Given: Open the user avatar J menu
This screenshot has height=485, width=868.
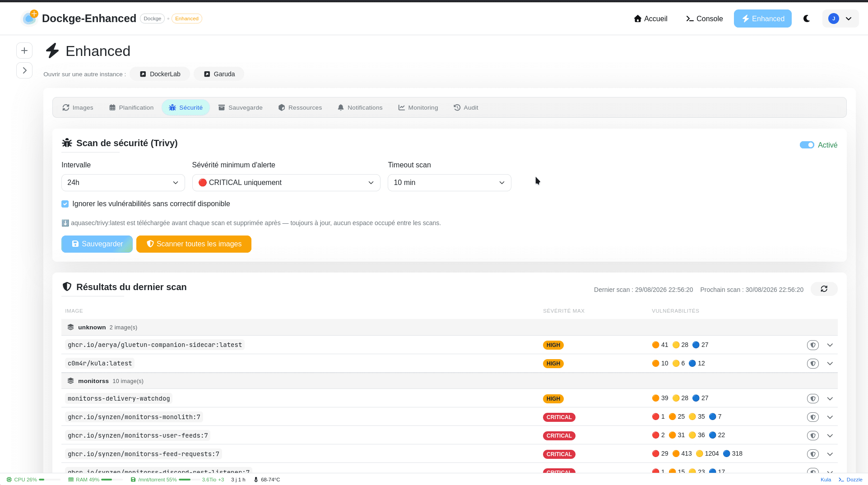Looking at the screenshot, I should (840, 18).
